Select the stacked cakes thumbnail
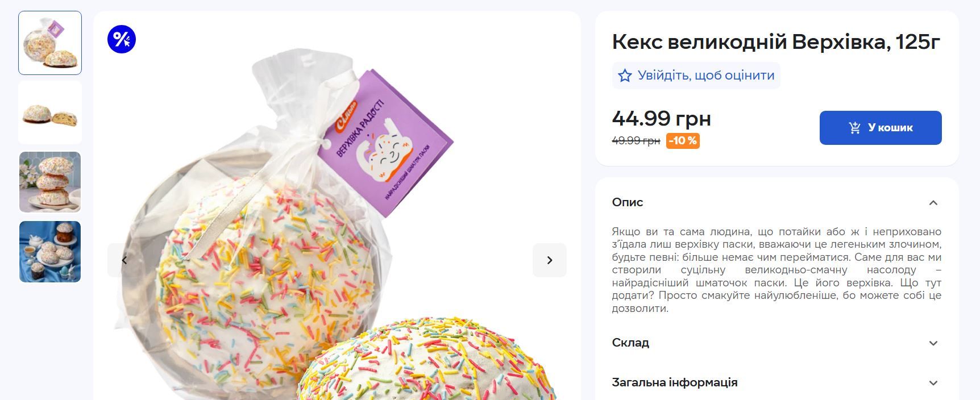Screen dimensions: 980x400 pyautogui.click(x=49, y=182)
